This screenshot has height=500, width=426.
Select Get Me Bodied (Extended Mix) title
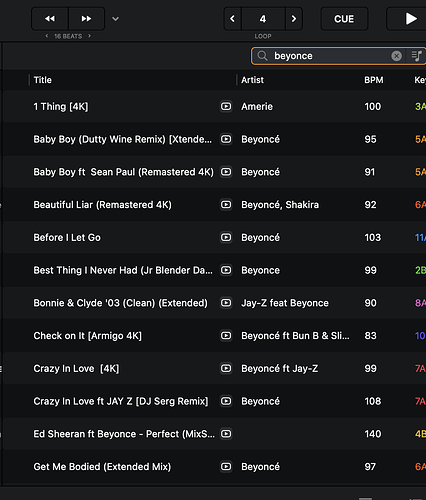[102, 467]
